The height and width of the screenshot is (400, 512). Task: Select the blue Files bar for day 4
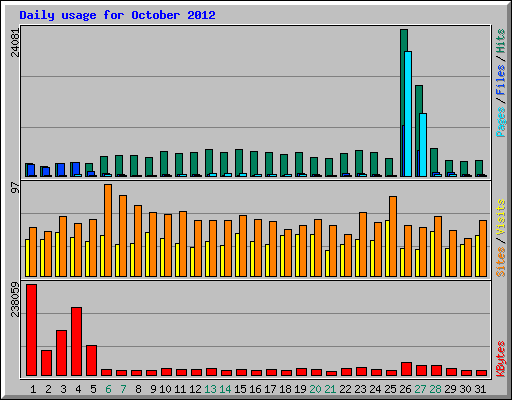[x=76, y=168]
